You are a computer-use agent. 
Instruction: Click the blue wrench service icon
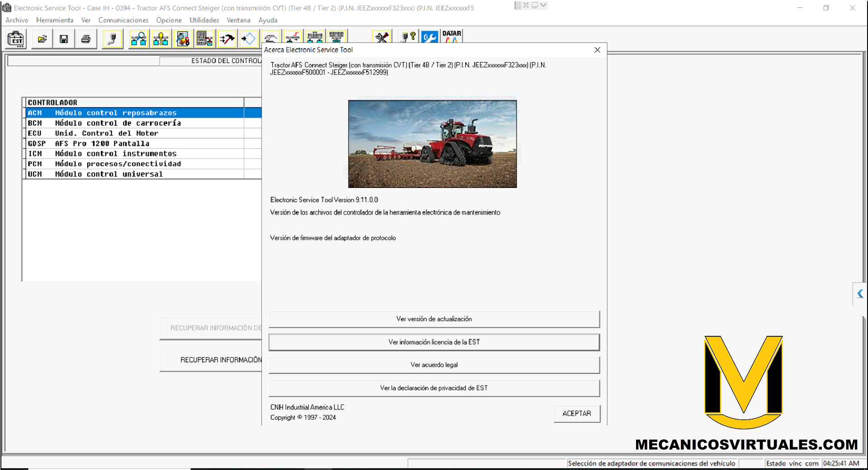pos(430,37)
